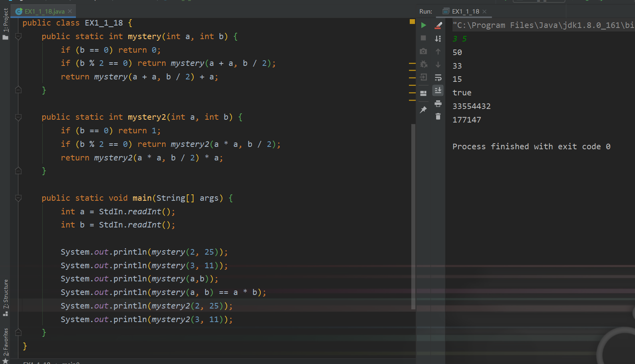The width and height of the screenshot is (635, 364).
Task: Toggle soft-wrap in the console
Action: (438, 77)
